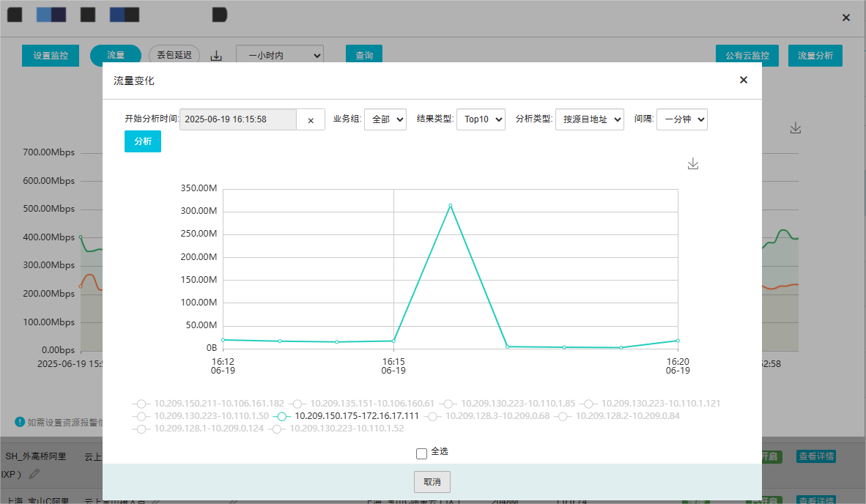Switch to the 丢包延迟 tab

click(174, 54)
